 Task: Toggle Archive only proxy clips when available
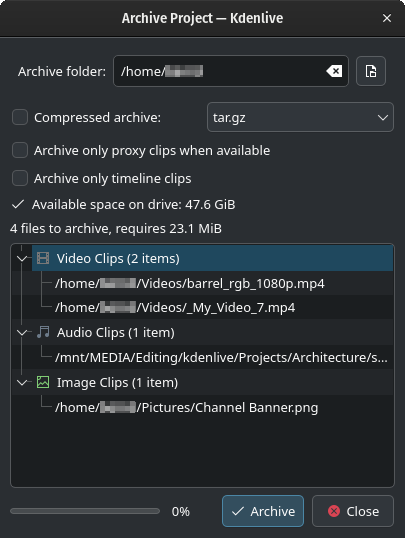coord(20,150)
